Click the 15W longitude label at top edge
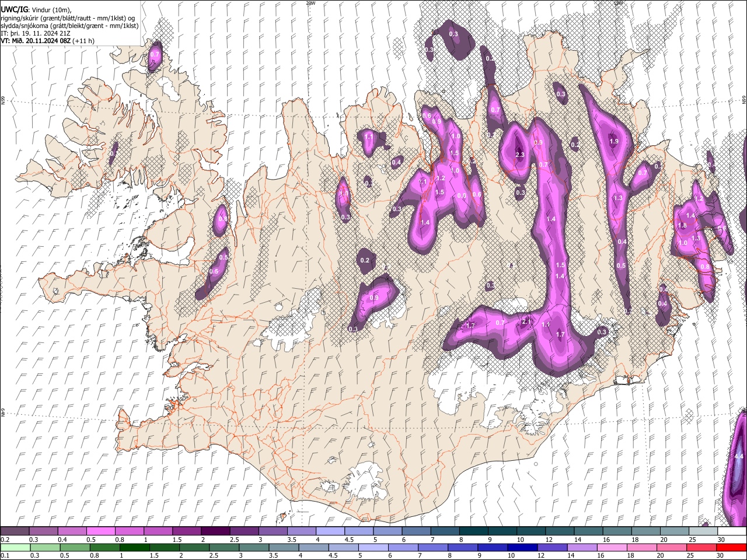Viewport: 747px width, 560px height. click(x=618, y=3)
